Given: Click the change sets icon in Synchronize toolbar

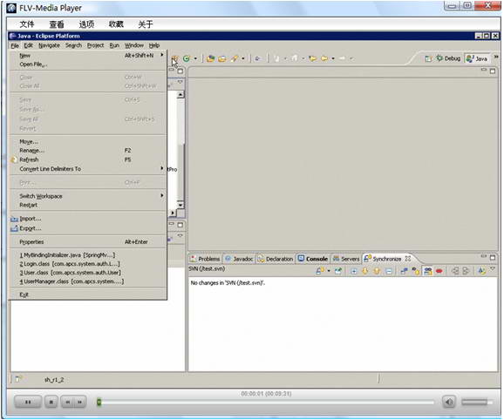Looking at the screenshot, I should pos(481,271).
